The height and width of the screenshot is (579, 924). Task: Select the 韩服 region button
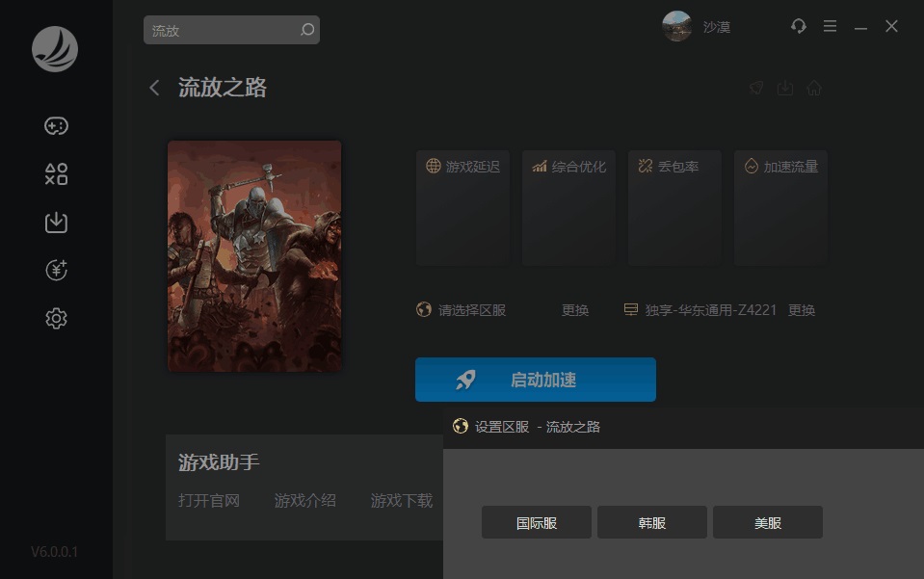(651, 522)
